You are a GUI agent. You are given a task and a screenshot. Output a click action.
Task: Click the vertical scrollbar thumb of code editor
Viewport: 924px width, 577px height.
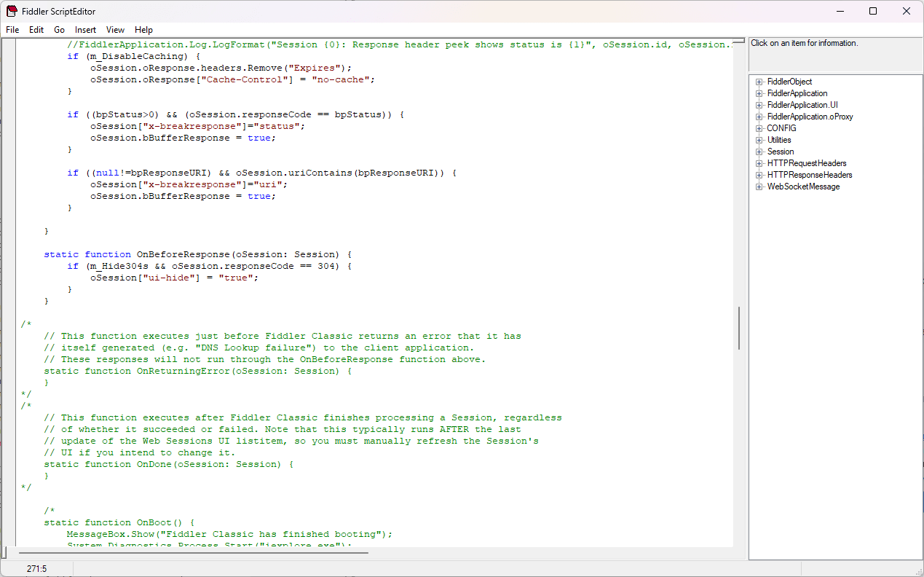click(x=739, y=328)
